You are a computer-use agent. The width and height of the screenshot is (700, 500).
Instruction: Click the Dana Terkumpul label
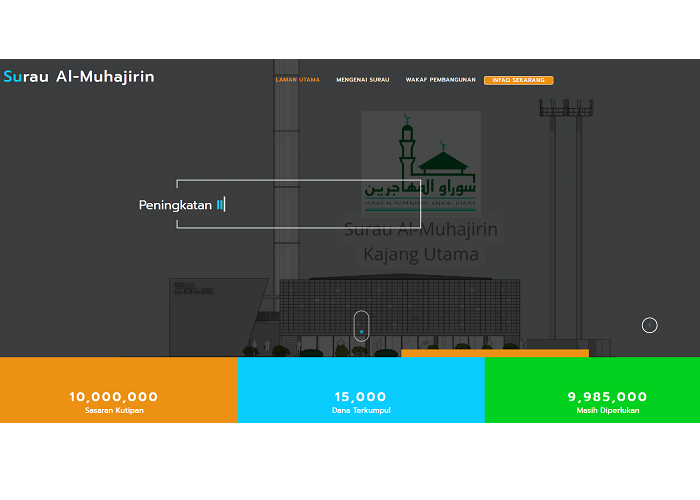[360, 411]
